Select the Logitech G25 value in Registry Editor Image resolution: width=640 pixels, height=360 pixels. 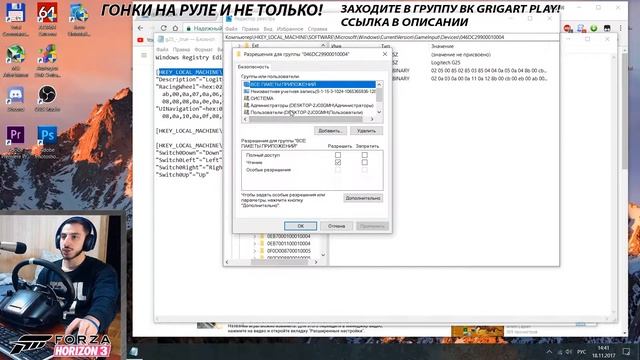(446, 62)
